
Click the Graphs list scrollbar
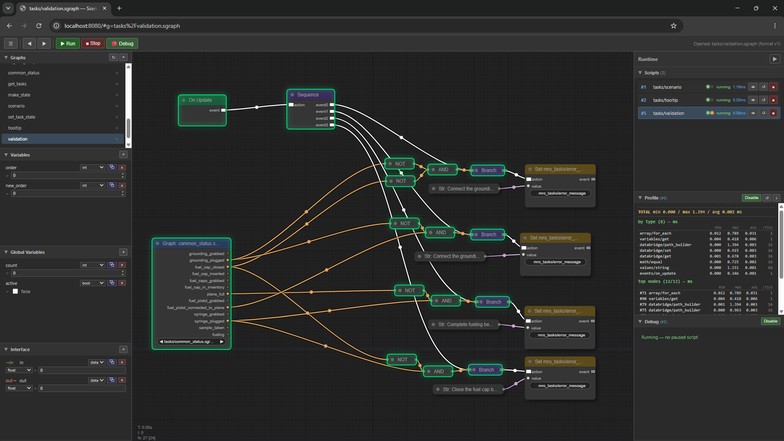click(x=128, y=128)
